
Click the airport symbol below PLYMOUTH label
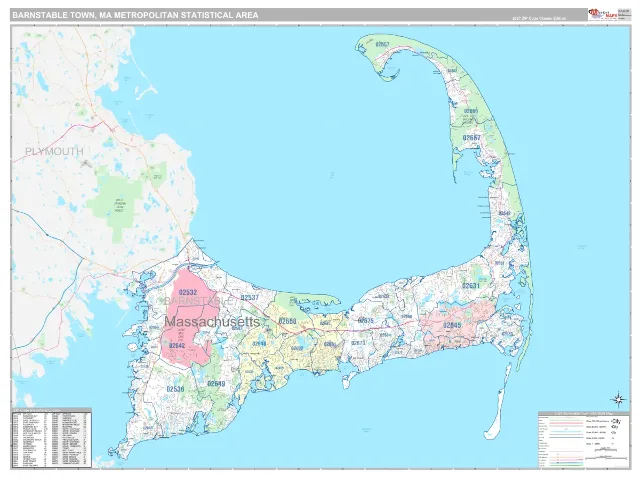[x=86, y=164]
